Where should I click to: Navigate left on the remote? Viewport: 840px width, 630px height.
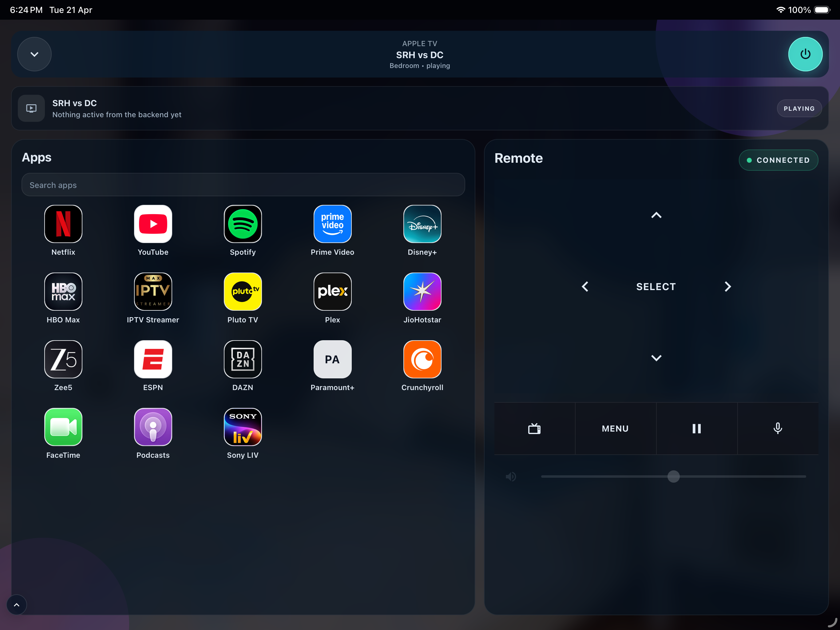click(x=585, y=286)
